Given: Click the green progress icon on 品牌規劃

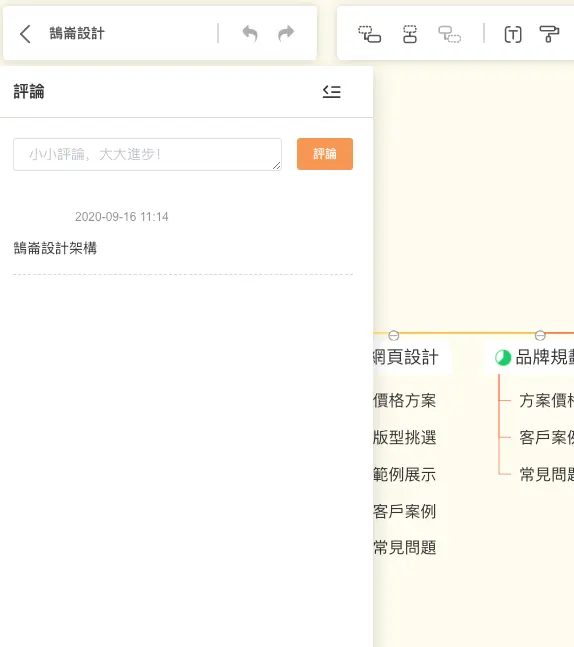Looking at the screenshot, I should click(503, 358).
